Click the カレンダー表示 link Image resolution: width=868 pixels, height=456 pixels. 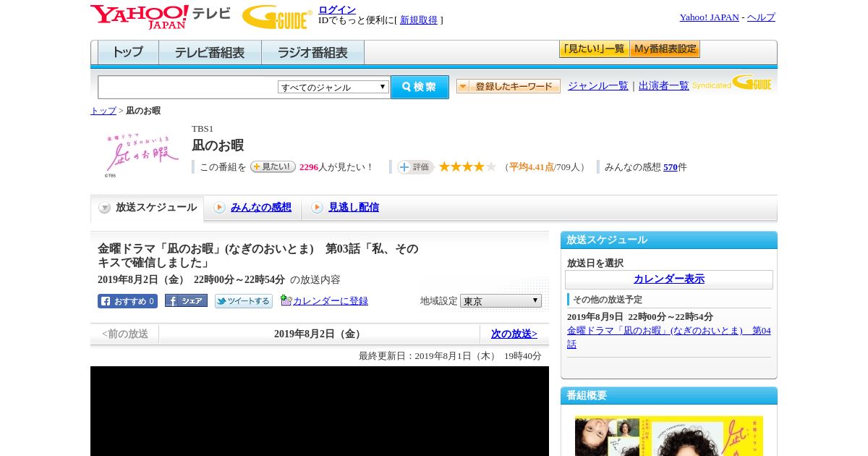click(669, 279)
